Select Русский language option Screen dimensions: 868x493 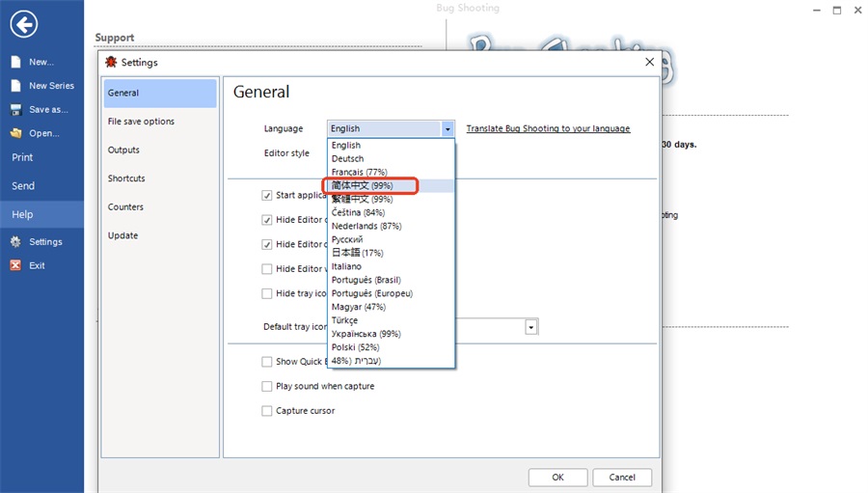[x=391, y=239]
